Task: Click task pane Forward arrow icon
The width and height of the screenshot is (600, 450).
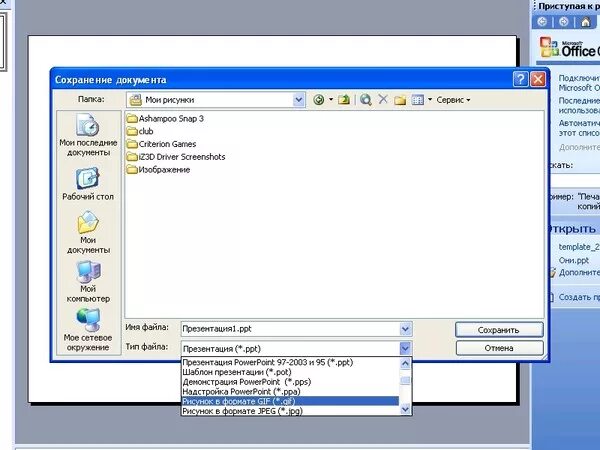Action: pyautogui.click(x=564, y=22)
